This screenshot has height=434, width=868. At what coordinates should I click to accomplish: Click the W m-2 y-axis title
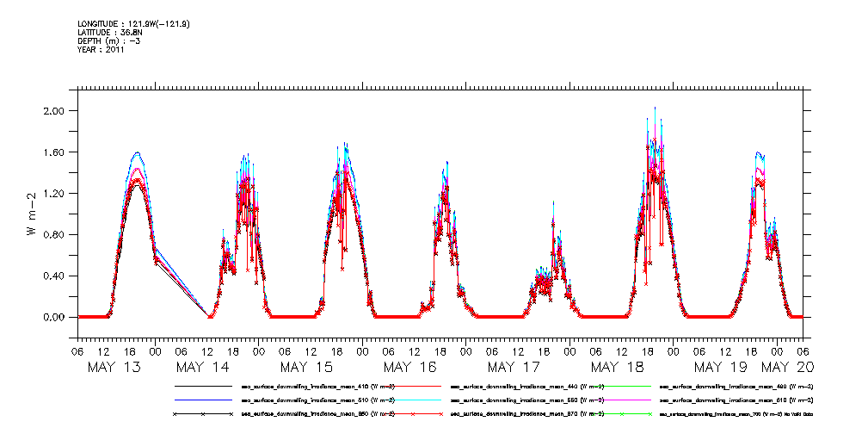(x=32, y=214)
